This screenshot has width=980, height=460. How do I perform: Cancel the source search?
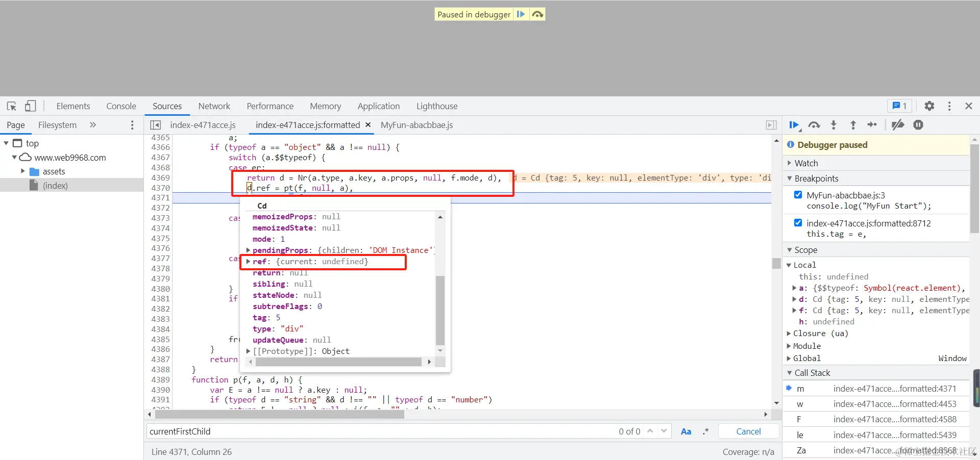click(x=748, y=431)
